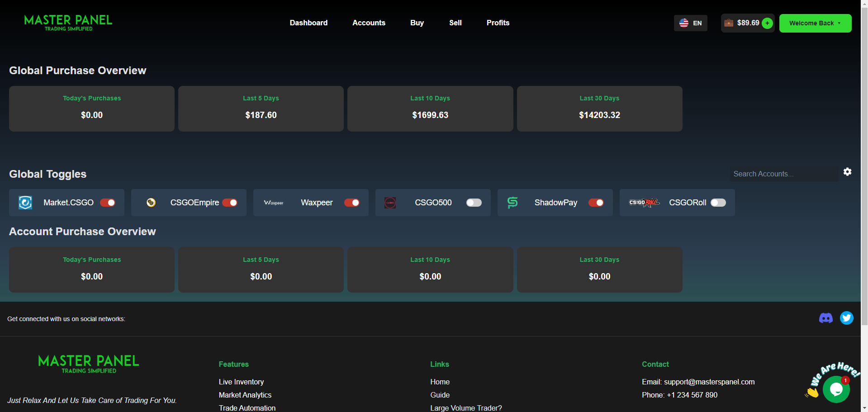The height and width of the screenshot is (412, 868).
Task: Open the Home footer link
Action: [440, 382]
